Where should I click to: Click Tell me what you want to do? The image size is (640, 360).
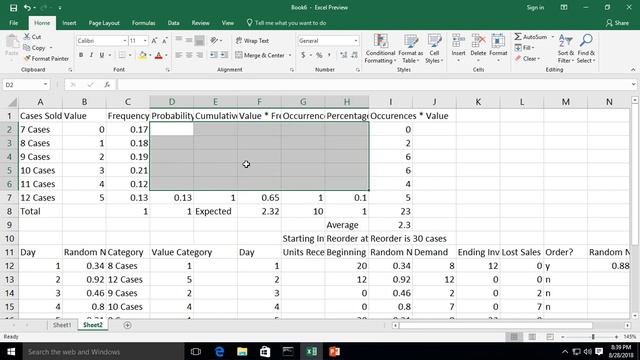(x=287, y=23)
